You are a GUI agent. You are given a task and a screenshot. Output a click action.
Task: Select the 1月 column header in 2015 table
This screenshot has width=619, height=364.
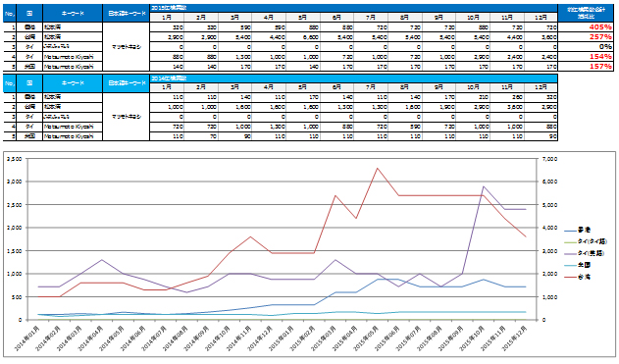point(167,18)
